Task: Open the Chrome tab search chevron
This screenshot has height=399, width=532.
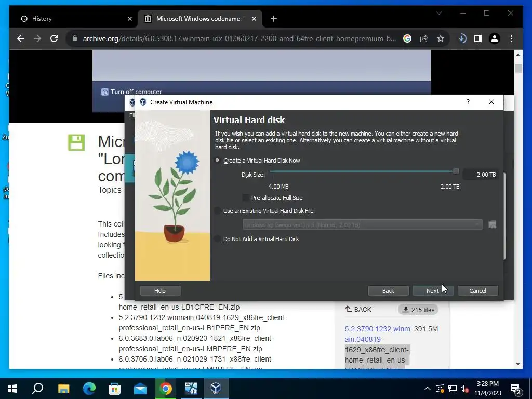Action: tap(439, 13)
